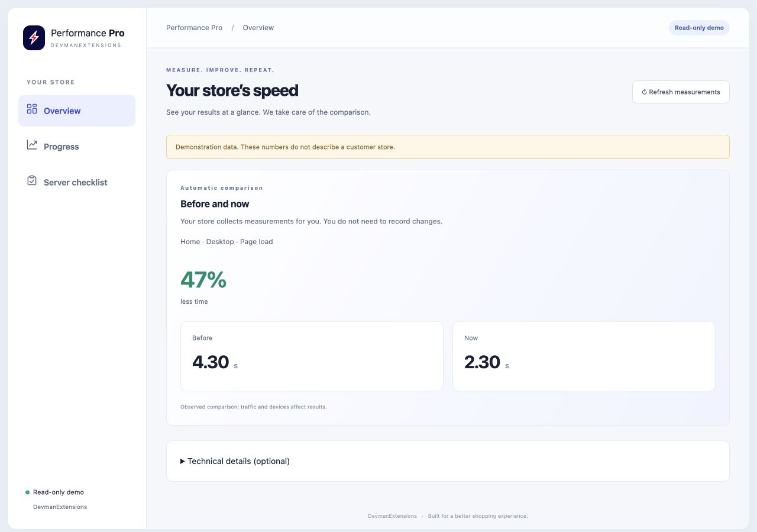Click the 'Automatic comparison' label
Image resolution: width=757 pixels, height=532 pixels.
[222, 188]
